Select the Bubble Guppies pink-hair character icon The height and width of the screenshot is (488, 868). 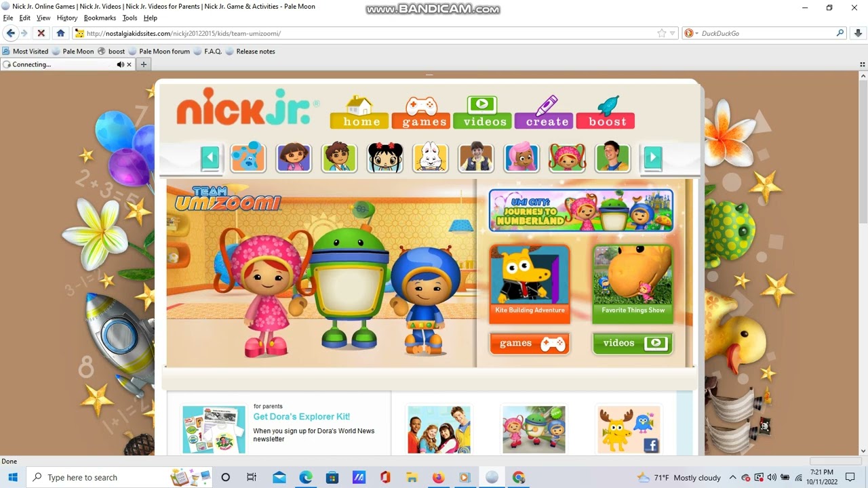pos(521,158)
